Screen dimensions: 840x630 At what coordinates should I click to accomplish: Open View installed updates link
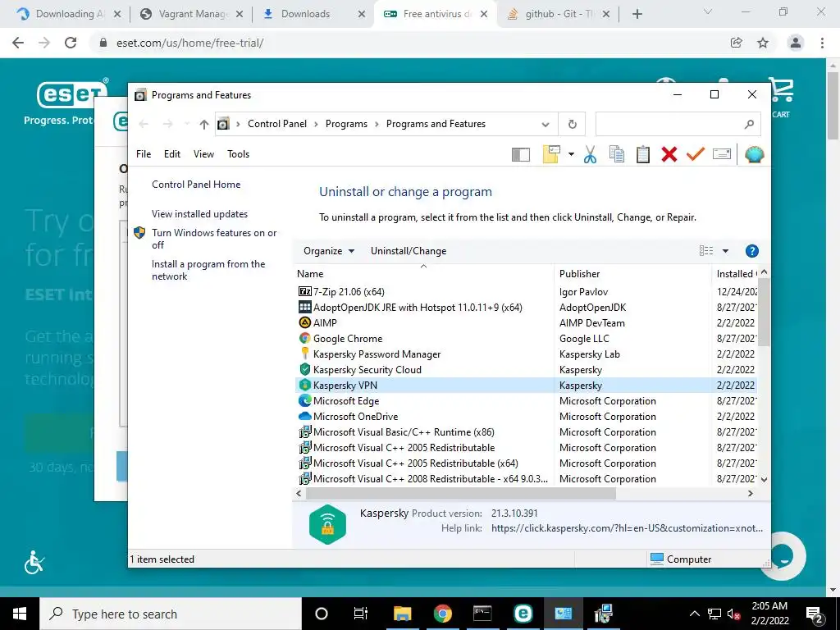199,214
